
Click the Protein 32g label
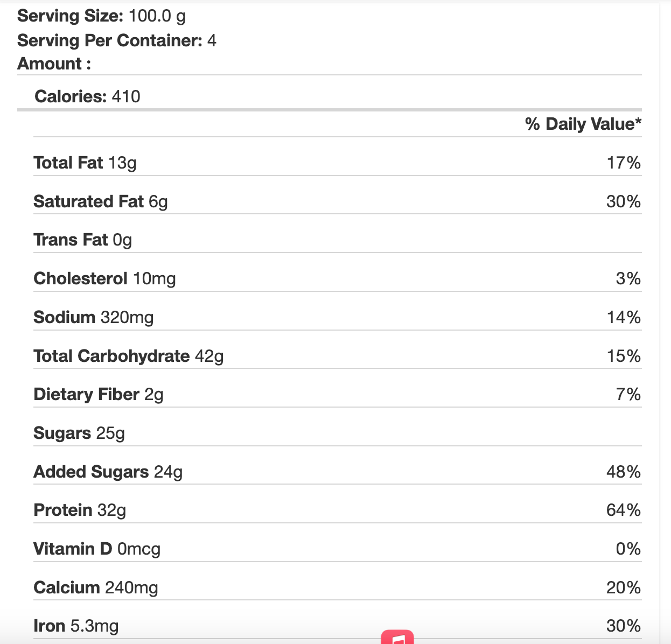79,510
